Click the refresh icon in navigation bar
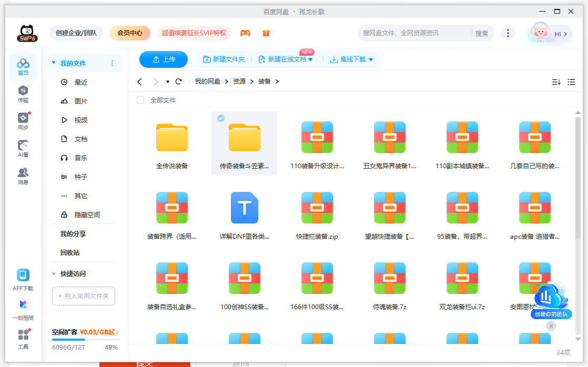 (x=179, y=81)
